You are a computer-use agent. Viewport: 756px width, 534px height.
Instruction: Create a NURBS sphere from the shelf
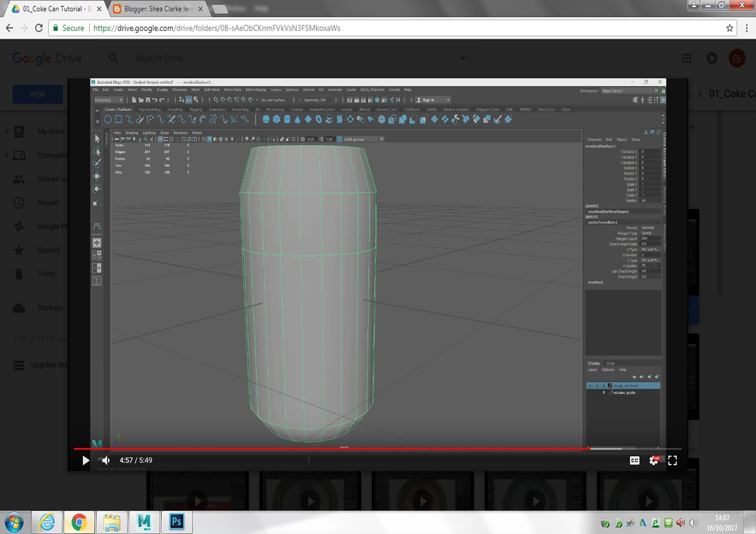pos(266,119)
